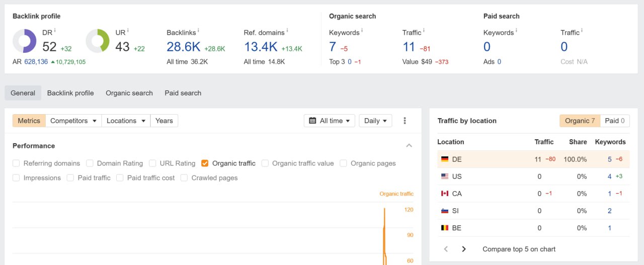This screenshot has width=644, height=265.
Task: Enable the Referring domains checkbox
Action: [16, 163]
